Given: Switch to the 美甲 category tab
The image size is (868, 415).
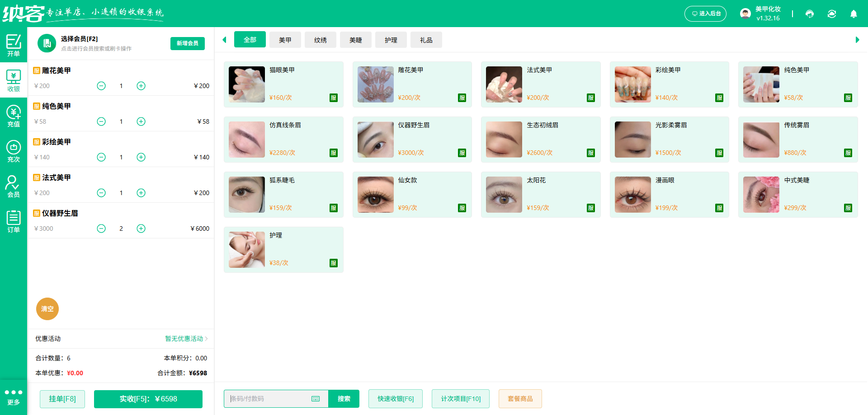Looking at the screenshot, I should click(x=285, y=40).
